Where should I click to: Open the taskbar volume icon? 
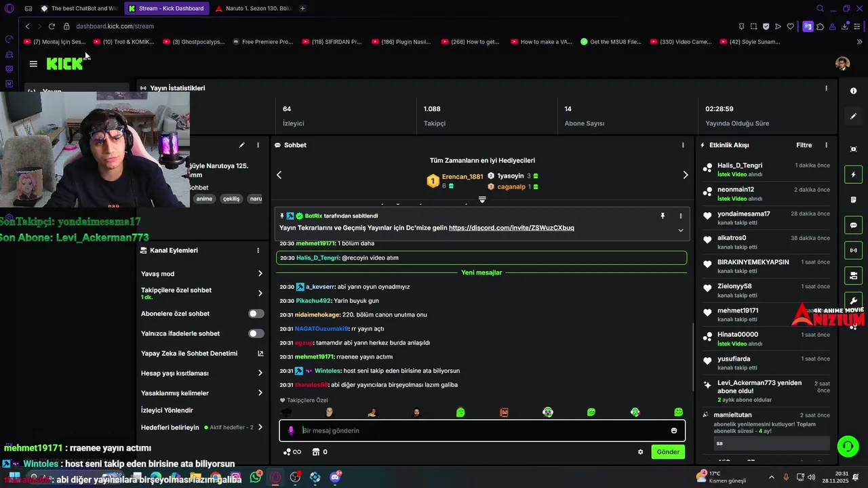pyautogui.click(x=812, y=477)
